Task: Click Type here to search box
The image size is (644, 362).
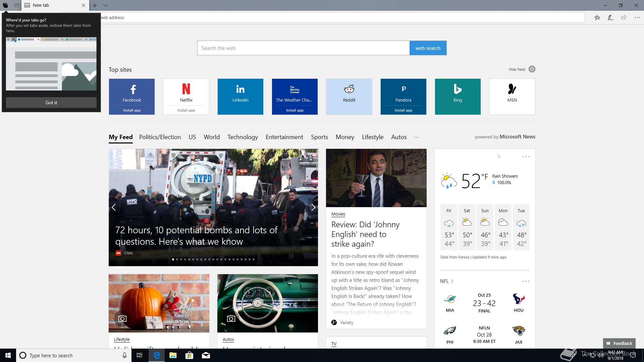Action: point(74,355)
